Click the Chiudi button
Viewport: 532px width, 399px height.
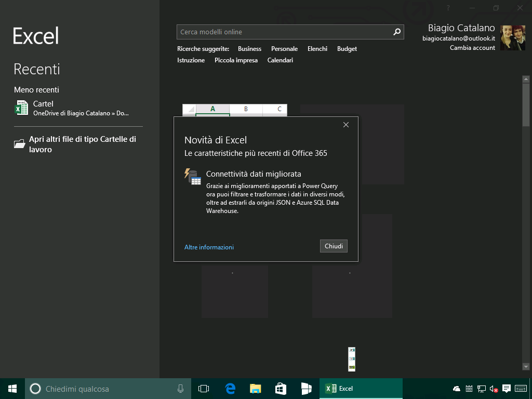[x=334, y=246]
